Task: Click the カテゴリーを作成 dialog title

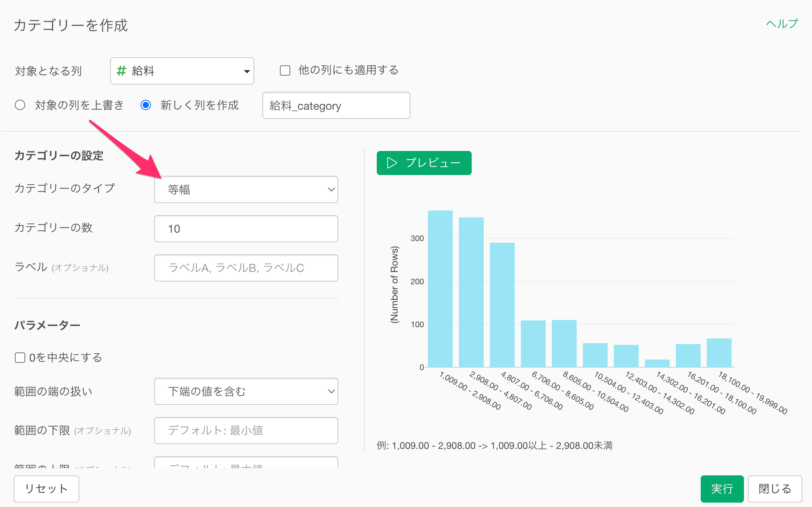Action: [70, 25]
